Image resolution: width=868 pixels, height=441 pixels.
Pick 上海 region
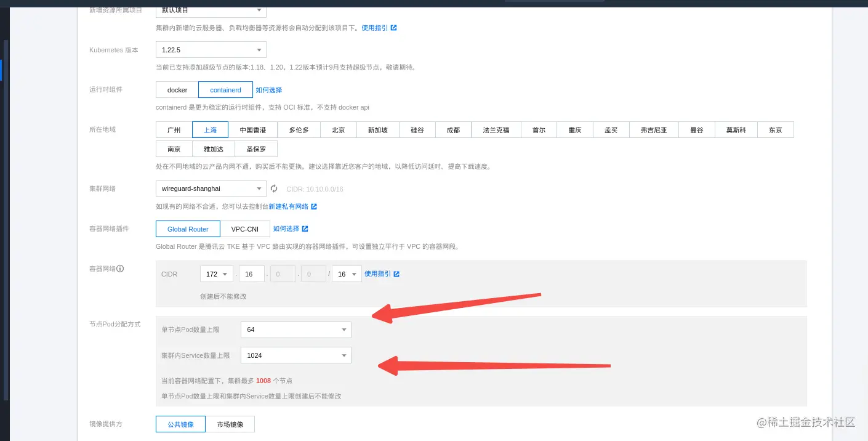tap(210, 130)
